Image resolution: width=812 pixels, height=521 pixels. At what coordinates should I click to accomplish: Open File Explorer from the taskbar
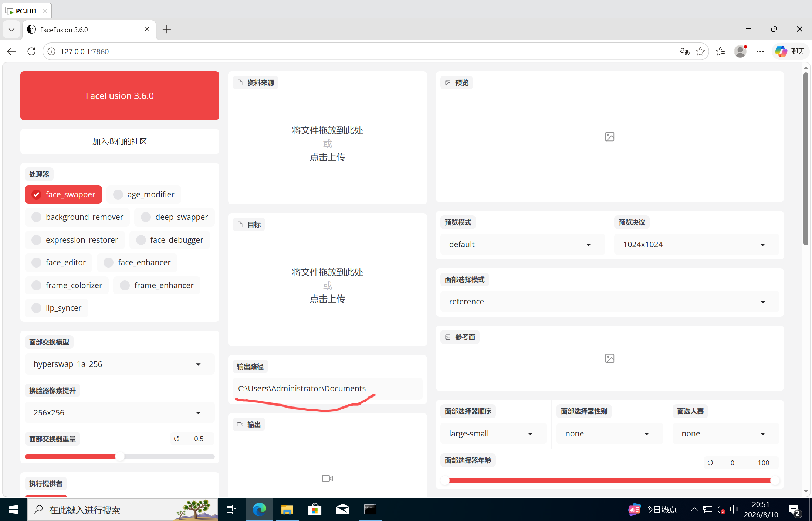287,510
